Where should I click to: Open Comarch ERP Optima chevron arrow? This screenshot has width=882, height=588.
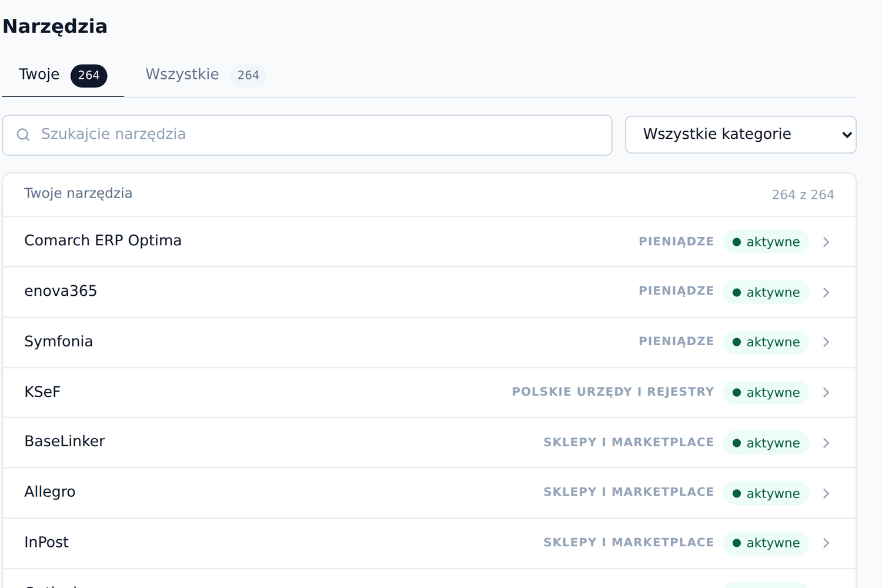[826, 242]
